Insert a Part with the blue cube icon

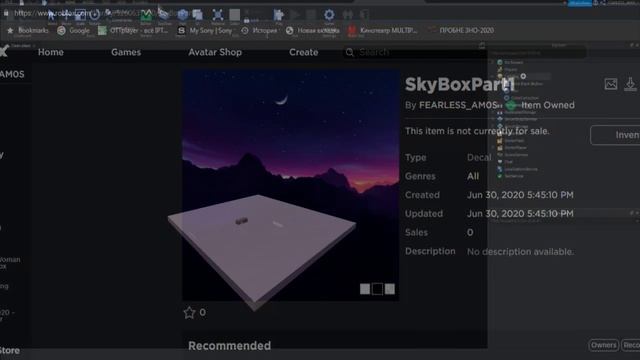click(x=182, y=15)
